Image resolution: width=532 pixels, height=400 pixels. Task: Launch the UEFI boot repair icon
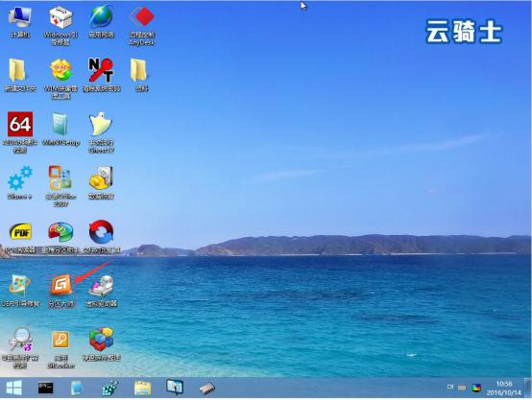click(19, 291)
